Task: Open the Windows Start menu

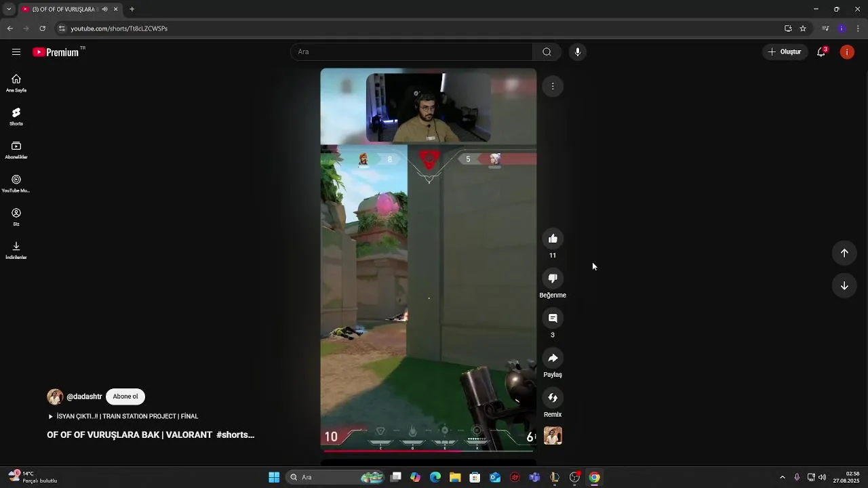Action: pos(274,477)
